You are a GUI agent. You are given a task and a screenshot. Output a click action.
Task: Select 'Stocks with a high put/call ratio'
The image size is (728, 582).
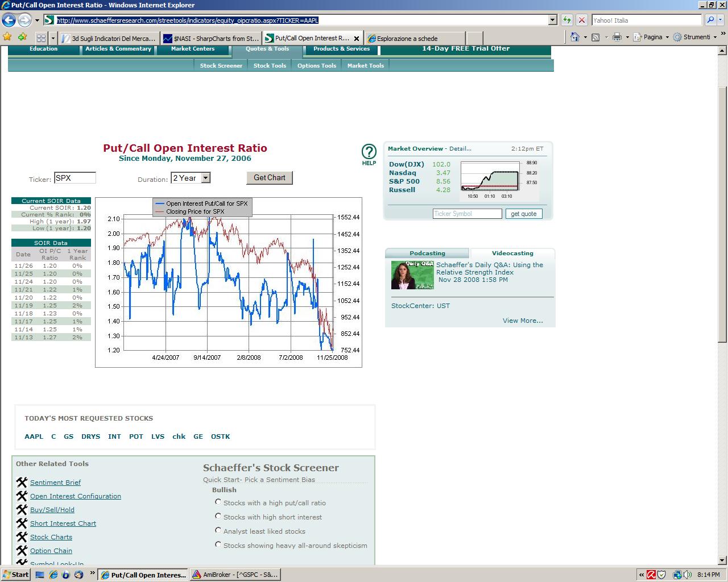(x=218, y=502)
